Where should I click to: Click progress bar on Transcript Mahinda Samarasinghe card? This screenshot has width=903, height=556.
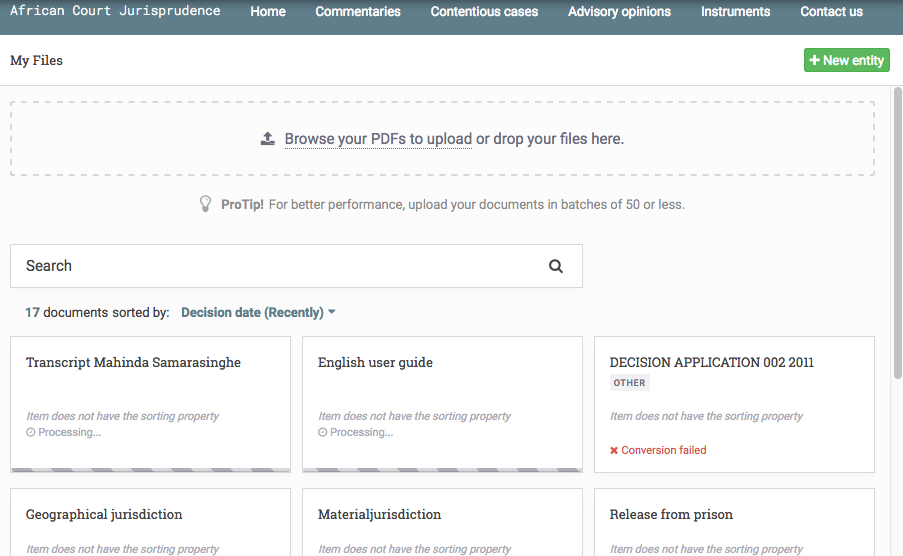click(x=150, y=470)
